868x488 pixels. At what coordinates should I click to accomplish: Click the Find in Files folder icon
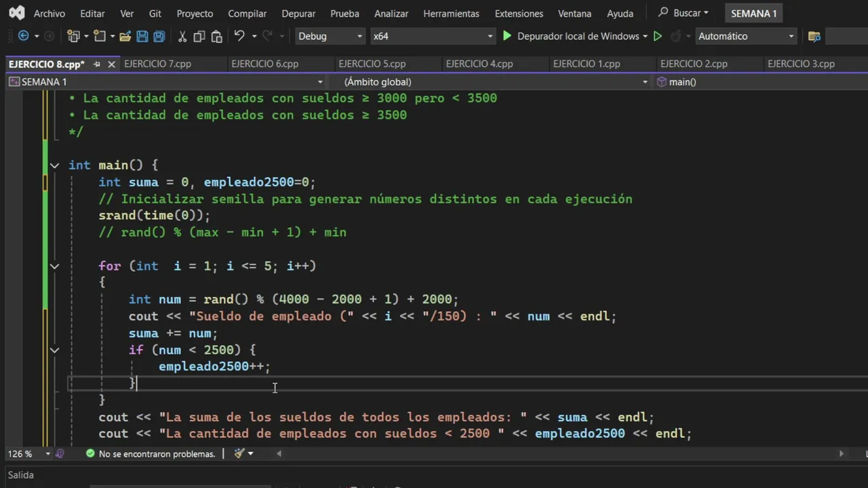coord(814,36)
